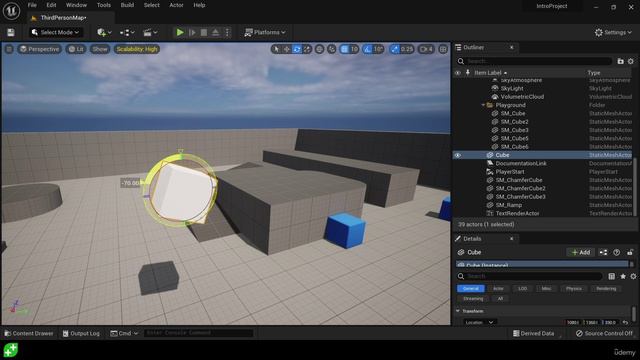Open the play options three-dot menu
Image resolution: width=640 pixels, height=360 pixels.
227,32
